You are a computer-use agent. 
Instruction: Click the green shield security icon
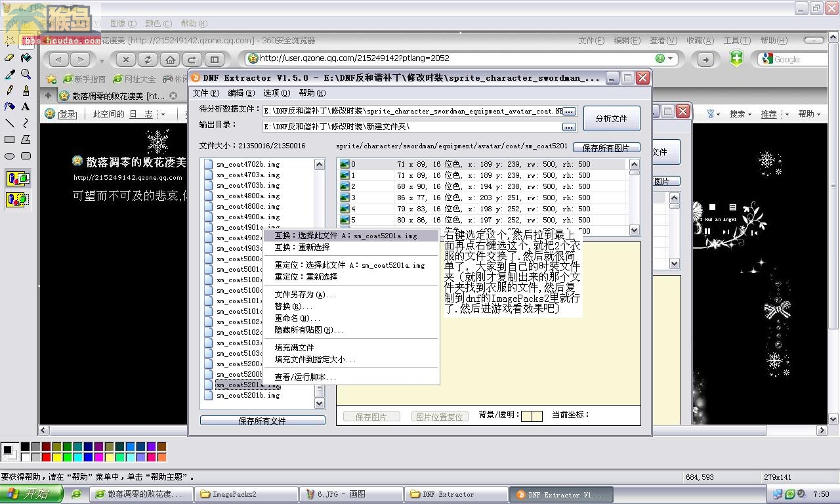tap(737, 58)
